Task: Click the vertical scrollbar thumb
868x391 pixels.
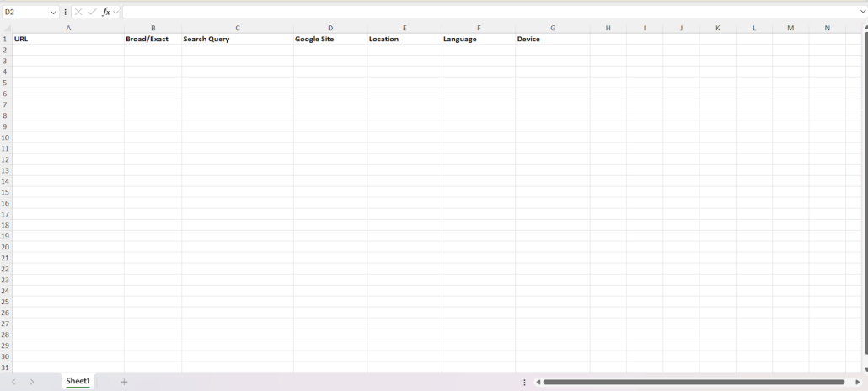Action: [865, 193]
